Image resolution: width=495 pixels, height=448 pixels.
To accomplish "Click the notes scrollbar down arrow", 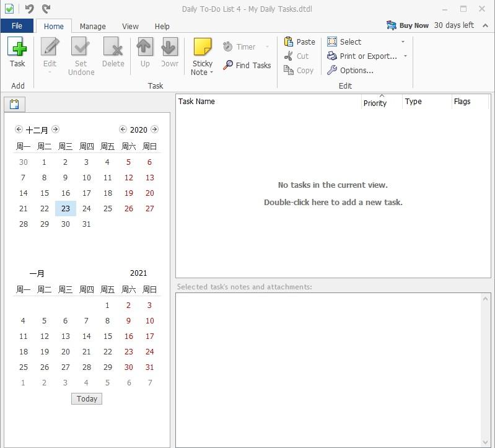I will click(x=485, y=442).
